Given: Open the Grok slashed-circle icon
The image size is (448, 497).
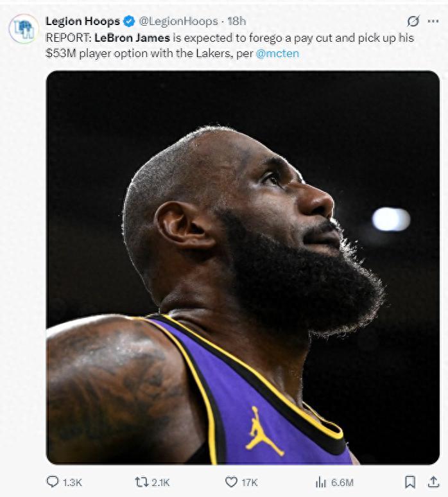Looking at the screenshot, I should (413, 21).
